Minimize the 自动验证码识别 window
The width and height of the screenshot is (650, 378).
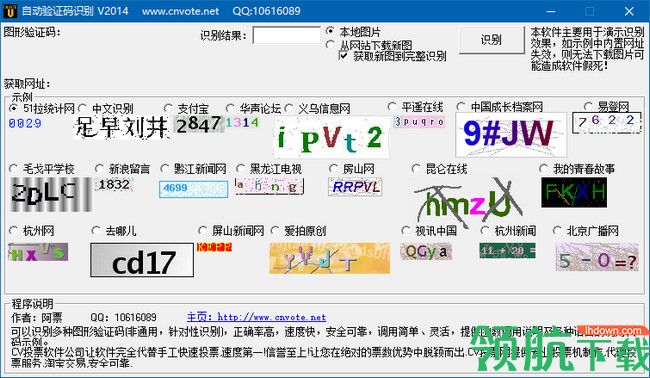(x=551, y=11)
